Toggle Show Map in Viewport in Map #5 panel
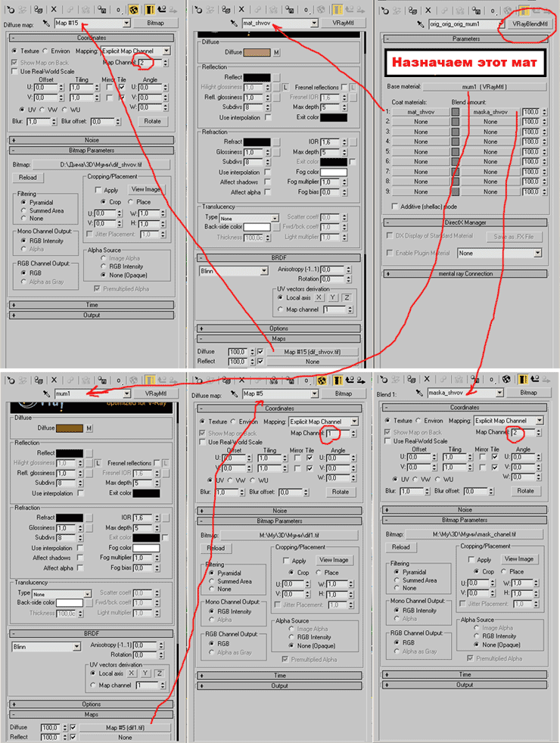The width and height of the screenshot is (560, 743). coord(321,381)
